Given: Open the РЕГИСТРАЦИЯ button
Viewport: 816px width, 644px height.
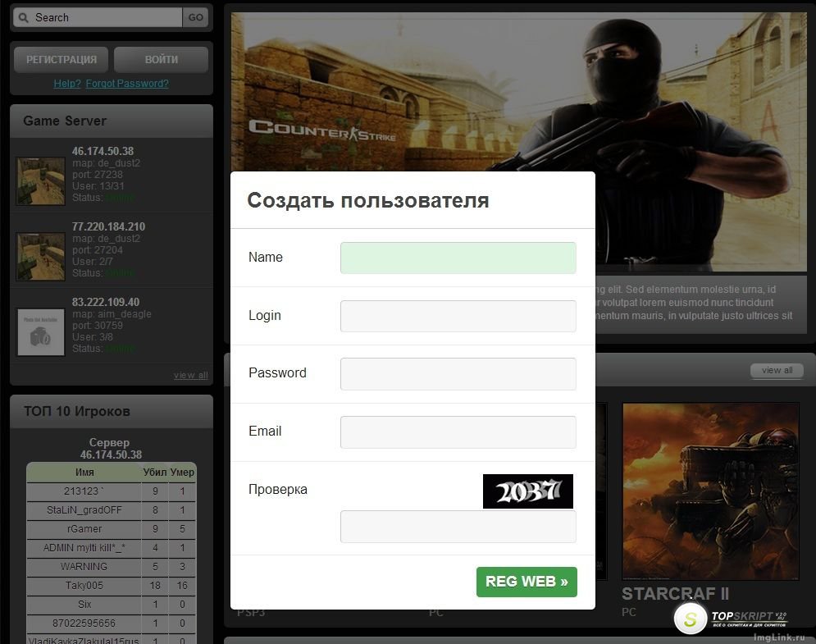Looking at the screenshot, I should (62, 60).
